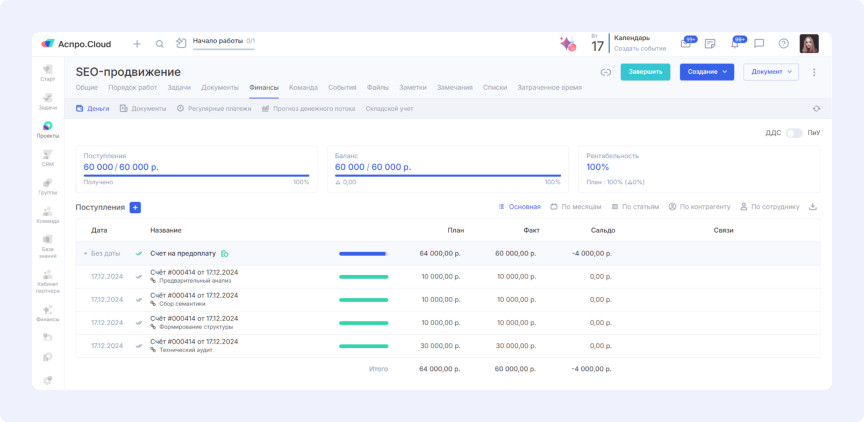
Task: Open the Создание dropdown button
Action: (x=706, y=72)
